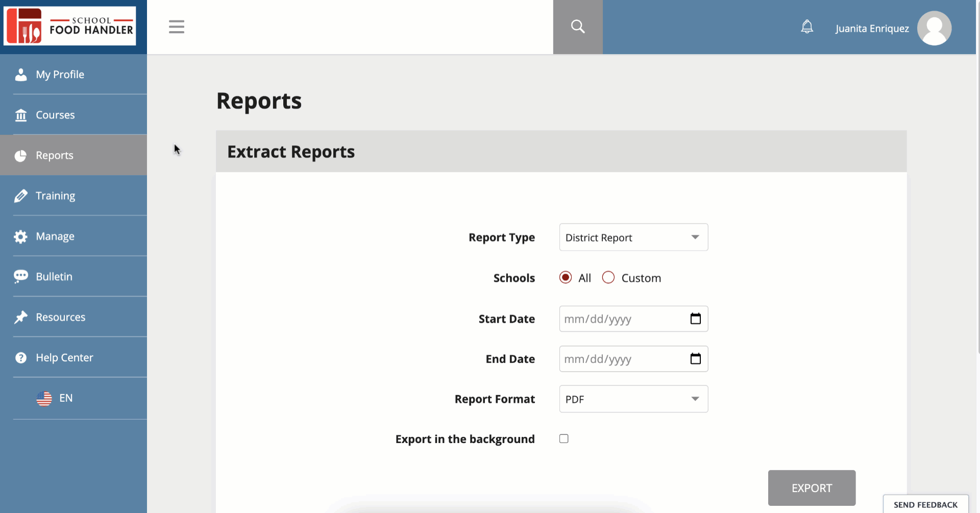Click the EXPORT button
Viewport: 980px width, 513px height.
pyautogui.click(x=812, y=488)
